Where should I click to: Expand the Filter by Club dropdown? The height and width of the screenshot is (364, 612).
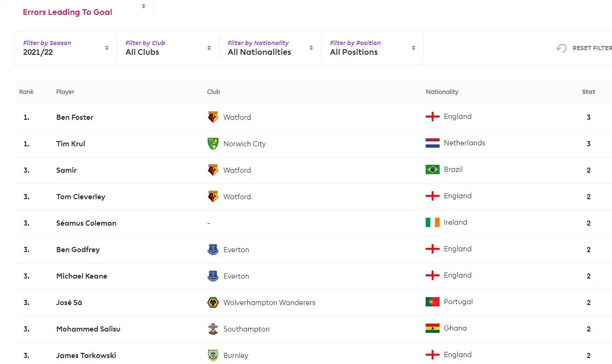point(168,48)
